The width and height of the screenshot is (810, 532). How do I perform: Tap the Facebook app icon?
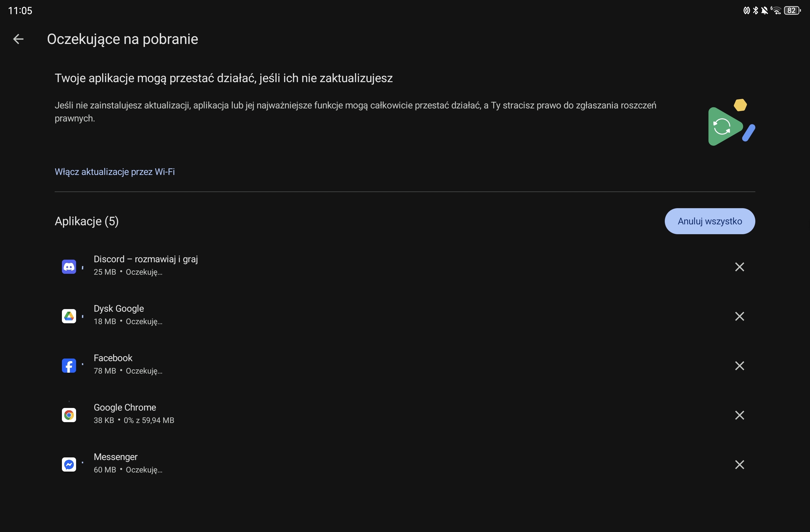(x=69, y=366)
